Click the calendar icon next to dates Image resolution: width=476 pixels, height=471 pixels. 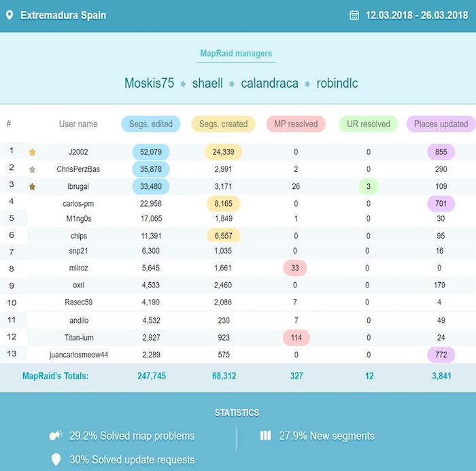pos(354,15)
